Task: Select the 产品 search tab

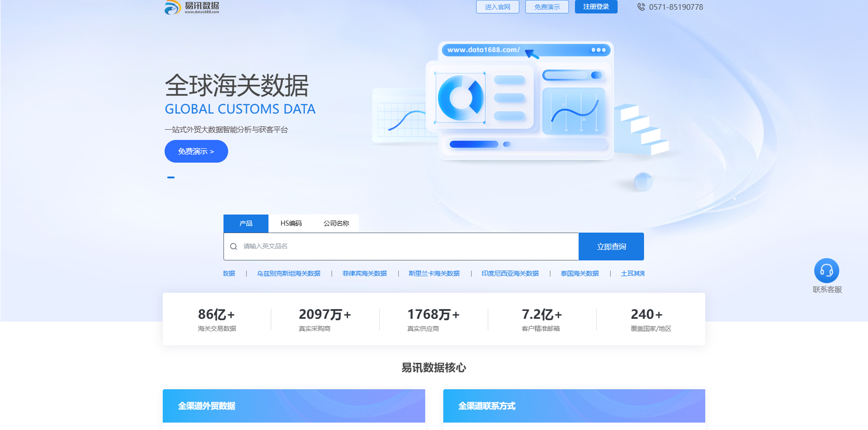Action: [246, 223]
